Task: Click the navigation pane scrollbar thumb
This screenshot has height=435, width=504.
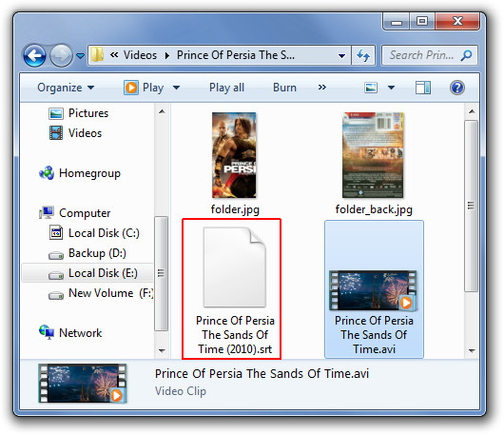Action: click(162, 273)
